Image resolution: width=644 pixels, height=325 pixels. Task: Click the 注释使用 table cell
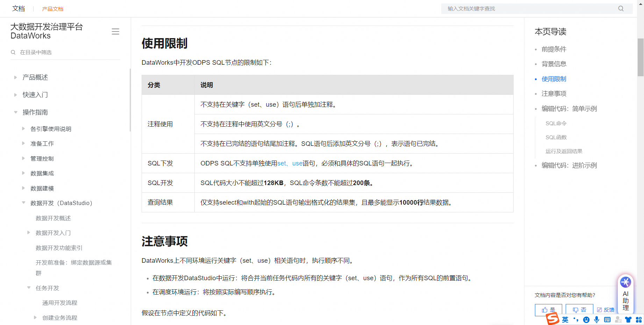point(168,124)
